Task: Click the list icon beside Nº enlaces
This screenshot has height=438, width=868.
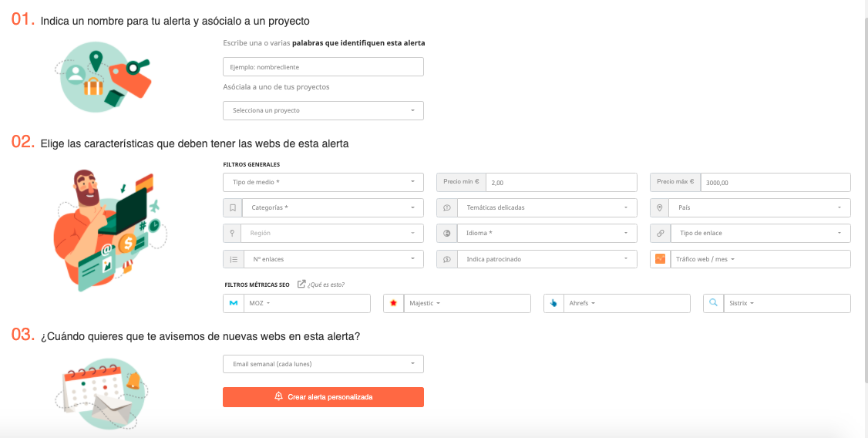Action: (233, 259)
